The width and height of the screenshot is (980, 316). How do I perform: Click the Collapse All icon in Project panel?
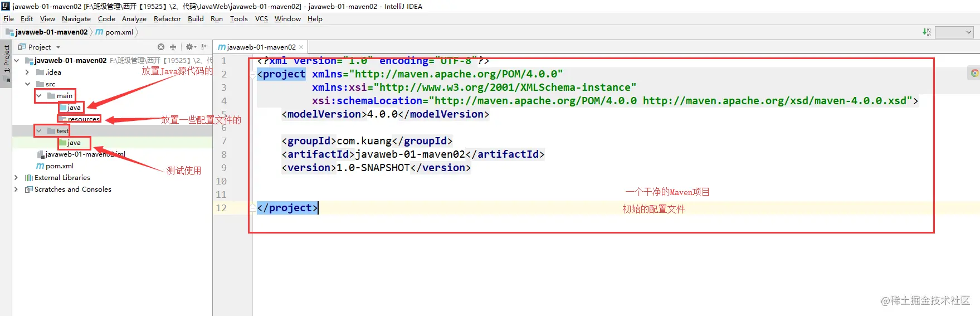click(x=173, y=47)
